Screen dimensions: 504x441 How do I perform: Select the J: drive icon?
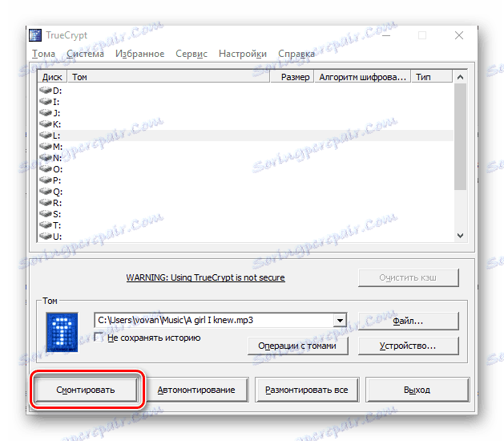[x=46, y=113]
